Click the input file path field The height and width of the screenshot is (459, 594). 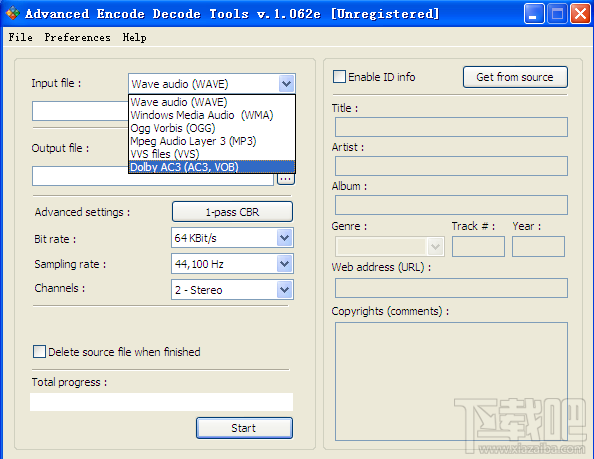coord(80,111)
